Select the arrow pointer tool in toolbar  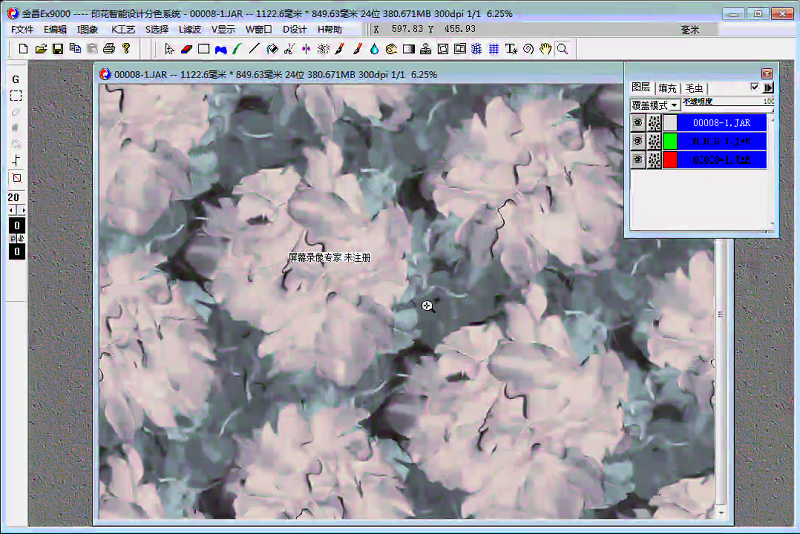point(170,48)
